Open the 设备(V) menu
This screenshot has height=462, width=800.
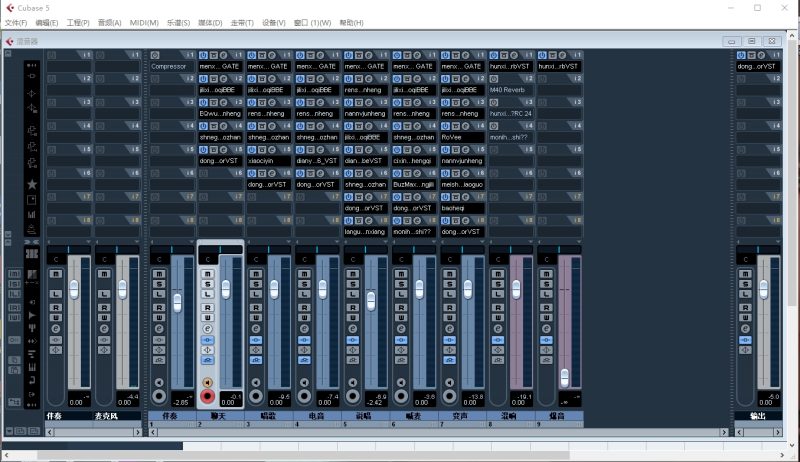pyautogui.click(x=273, y=23)
